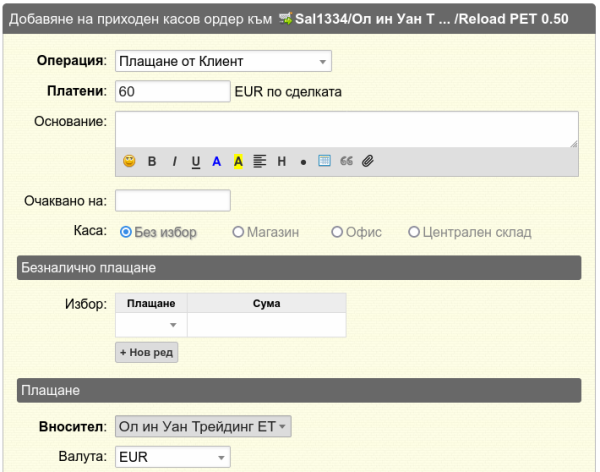Screen dimensions: 600x472
Task: Click the + Нов ред button
Action: 147,352
